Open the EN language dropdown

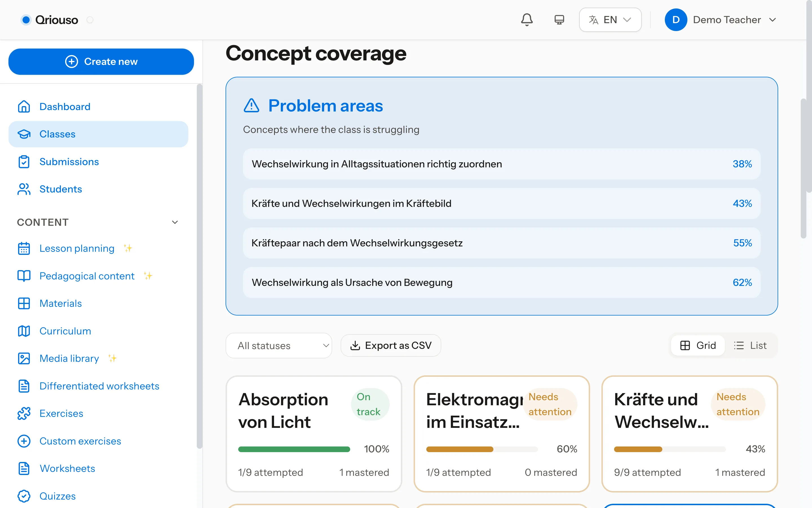tap(610, 20)
